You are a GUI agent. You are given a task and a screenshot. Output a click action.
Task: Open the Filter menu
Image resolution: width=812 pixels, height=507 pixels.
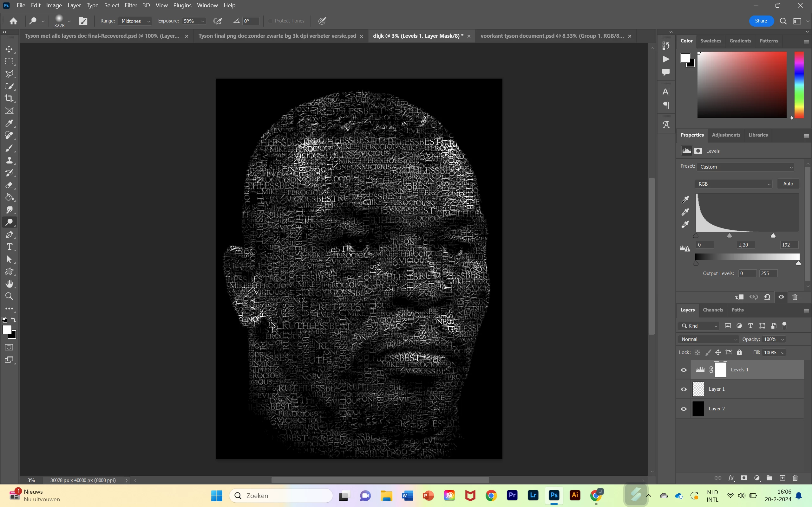(x=131, y=5)
